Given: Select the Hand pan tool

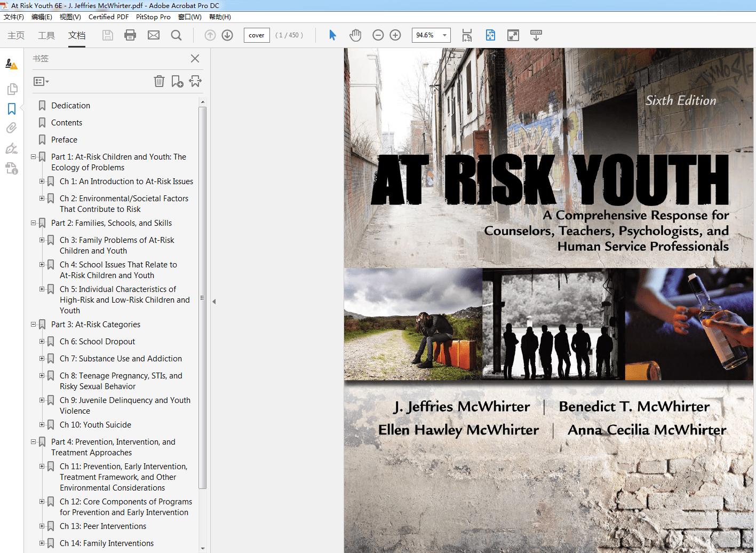Looking at the screenshot, I should point(355,35).
